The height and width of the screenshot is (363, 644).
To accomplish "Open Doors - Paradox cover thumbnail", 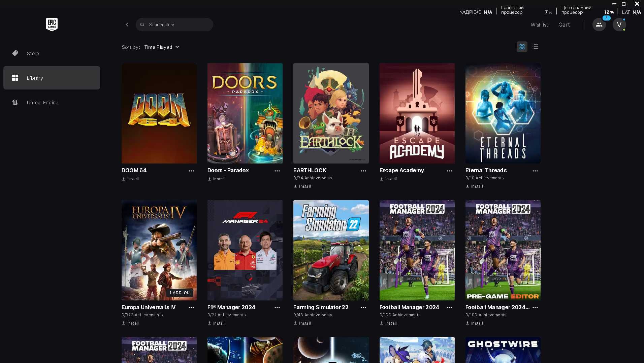I will 245,113.
